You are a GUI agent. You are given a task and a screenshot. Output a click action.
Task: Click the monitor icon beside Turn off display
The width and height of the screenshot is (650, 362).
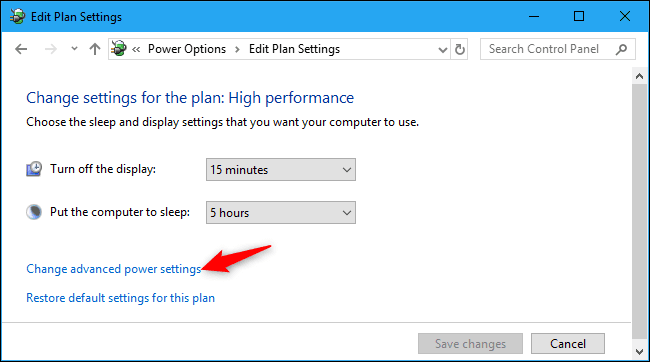tap(34, 169)
